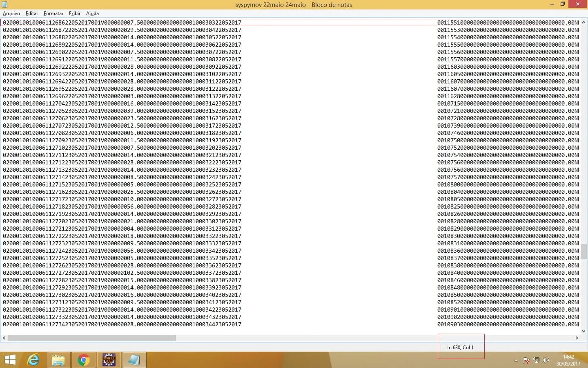Viewport: 588px width, 368px height.
Task: Click the line beginning "0200010010006112734"
Action: coord(291,324)
